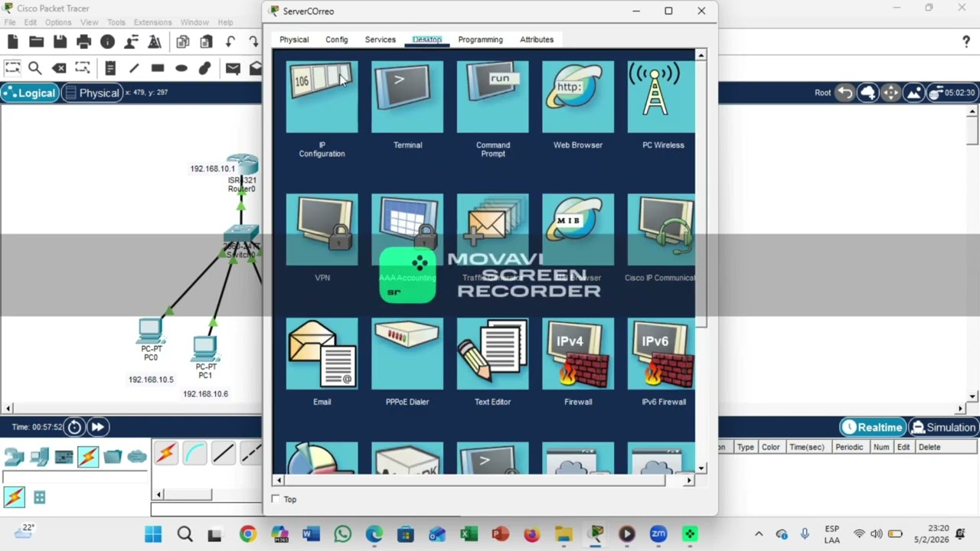
Task: Select the Add Simple PDU envelope
Action: pyautogui.click(x=233, y=68)
